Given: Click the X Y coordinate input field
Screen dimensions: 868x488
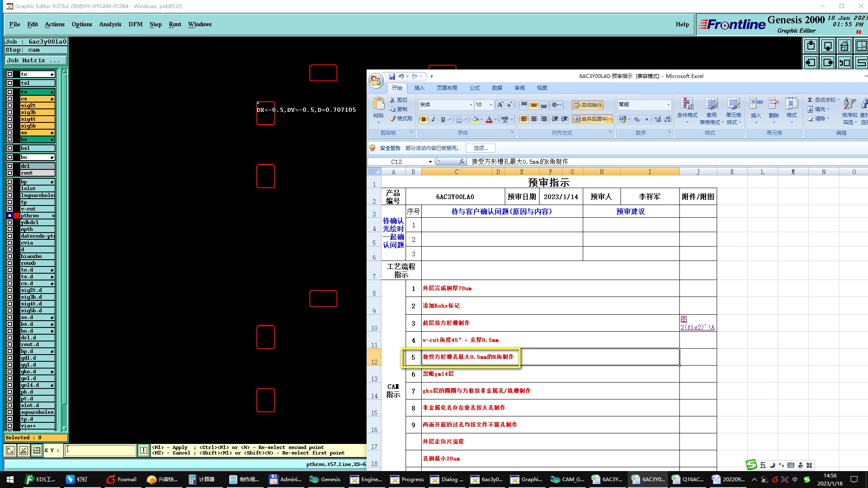Looking at the screenshot, I should point(100,450).
